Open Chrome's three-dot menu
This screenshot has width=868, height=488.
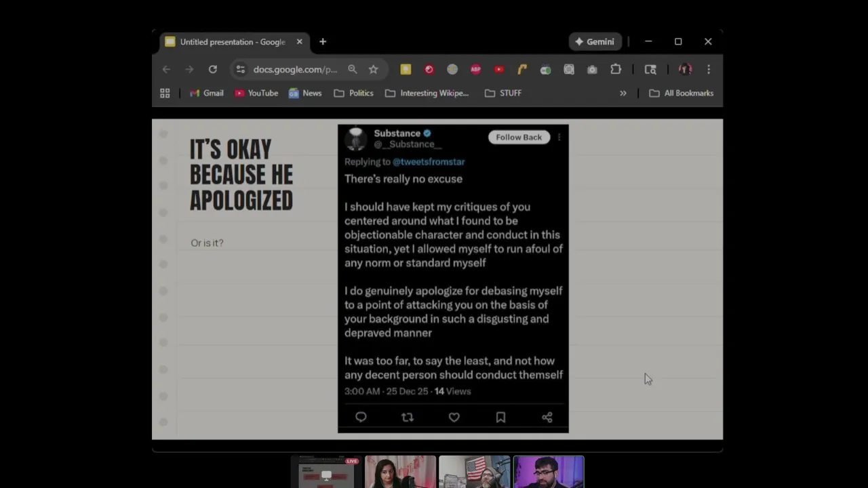[709, 69]
